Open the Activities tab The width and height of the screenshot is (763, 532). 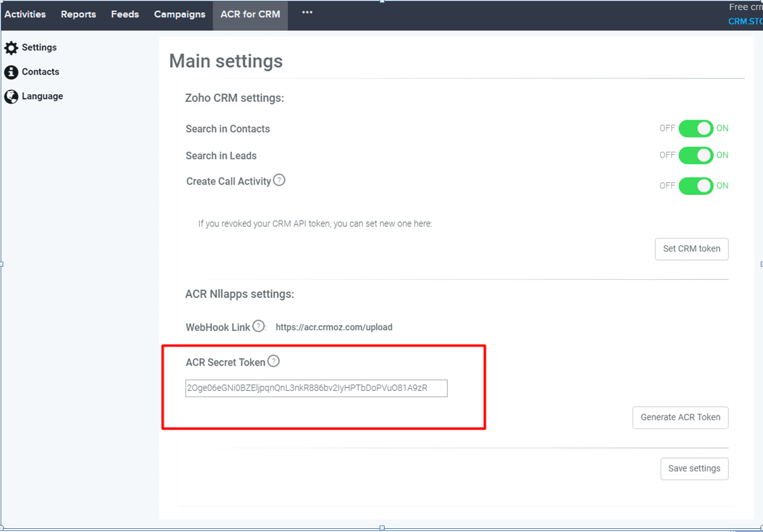pos(25,15)
